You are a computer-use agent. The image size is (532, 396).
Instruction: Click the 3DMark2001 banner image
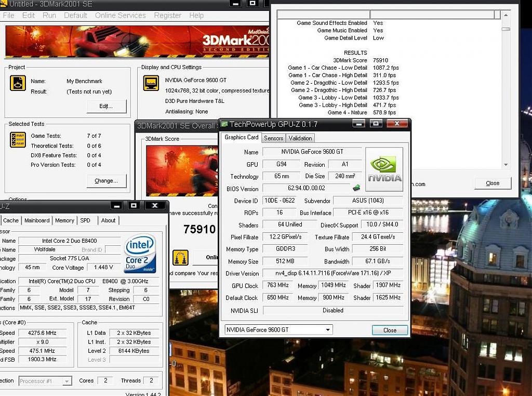click(137, 42)
